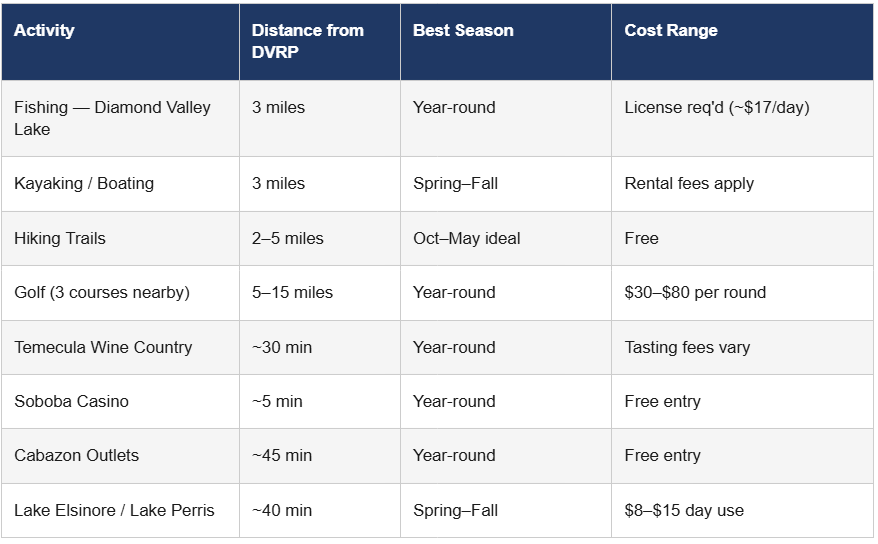
Task: Click the $8–$15 day use cell
Action: (684, 511)
